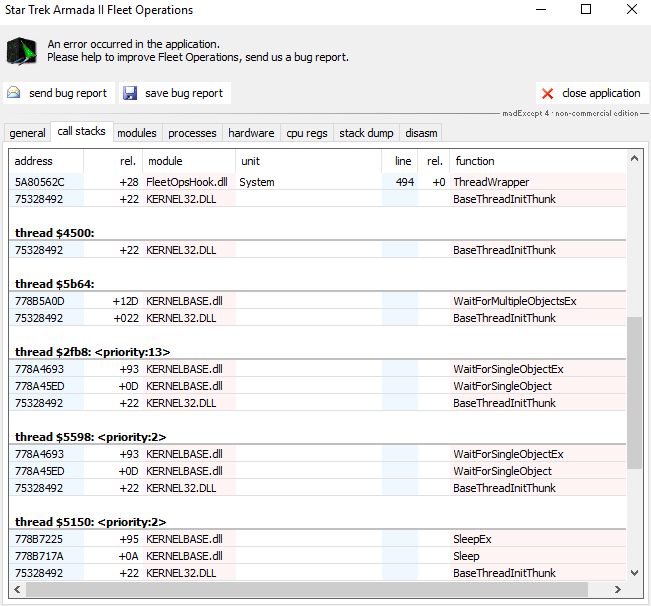
Task: Switch to the general tab
Action: coord(27,133)
